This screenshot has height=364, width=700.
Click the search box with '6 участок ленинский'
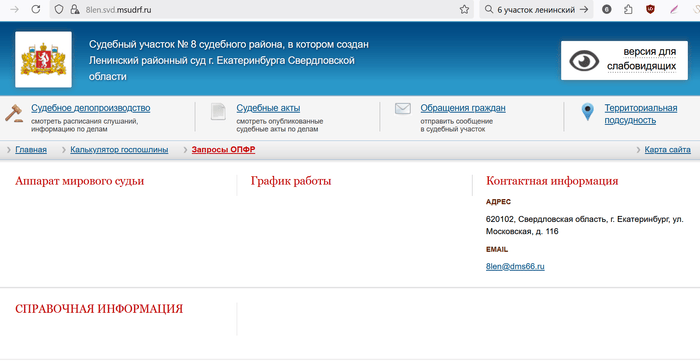point(536,9)
